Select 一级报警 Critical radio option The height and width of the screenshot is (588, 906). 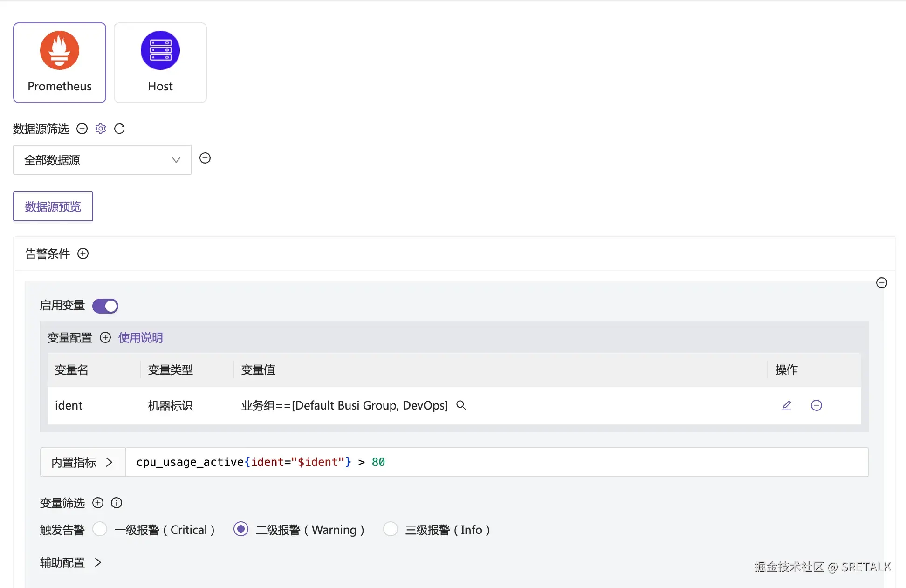(100, 529)
